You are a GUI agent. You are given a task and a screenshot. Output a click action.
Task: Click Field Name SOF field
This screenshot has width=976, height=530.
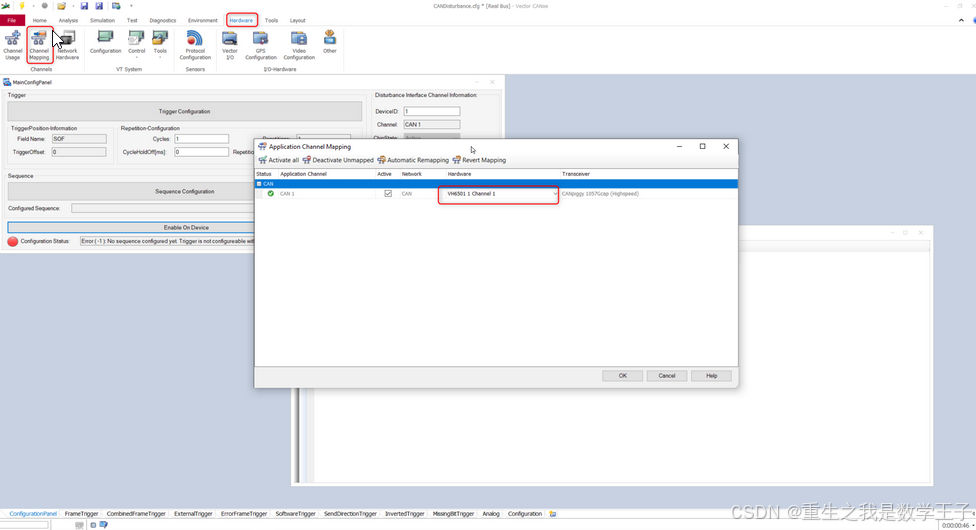pos(79,139)
